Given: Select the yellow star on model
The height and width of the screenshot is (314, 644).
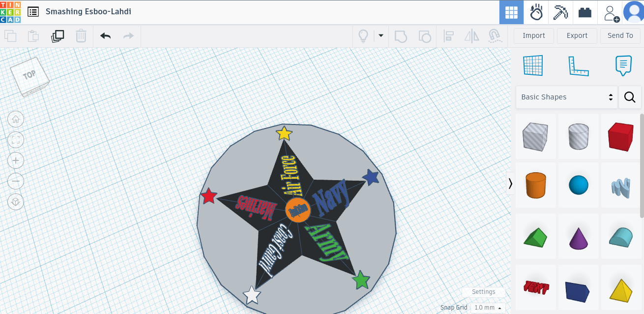Looking at the screenshot, I should pyautogui.click(x=284, y=133).
